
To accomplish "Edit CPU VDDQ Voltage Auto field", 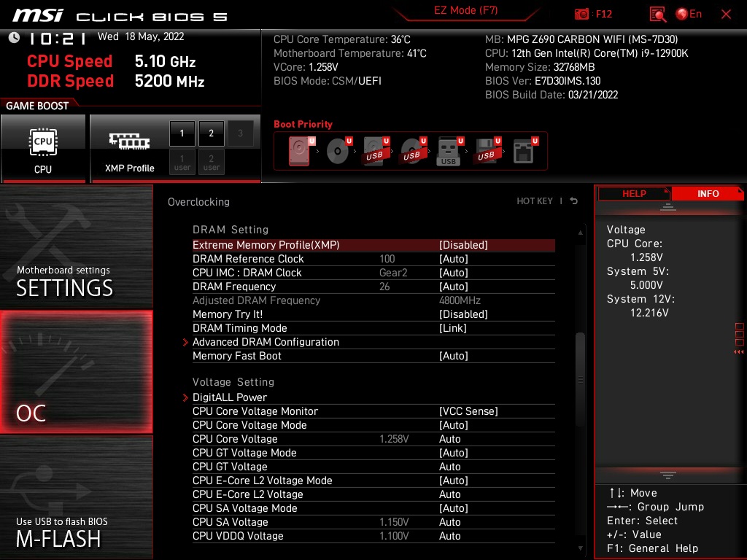I will point(373,536).
